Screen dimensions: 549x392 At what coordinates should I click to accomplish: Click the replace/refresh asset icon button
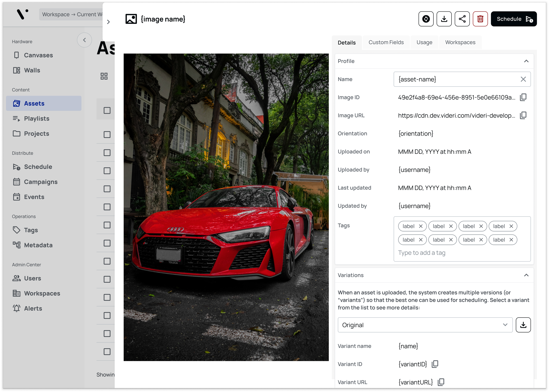tap(426, 19)
